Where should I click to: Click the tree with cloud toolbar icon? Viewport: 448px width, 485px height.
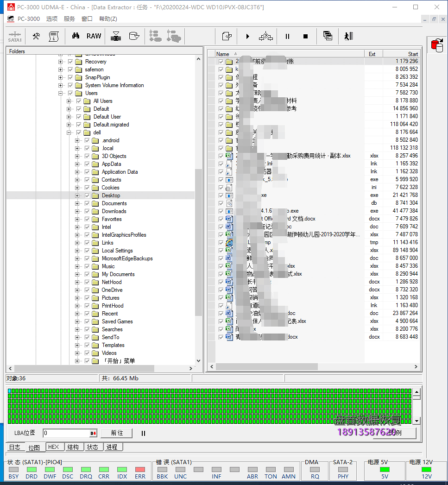[x=174, y=36]
